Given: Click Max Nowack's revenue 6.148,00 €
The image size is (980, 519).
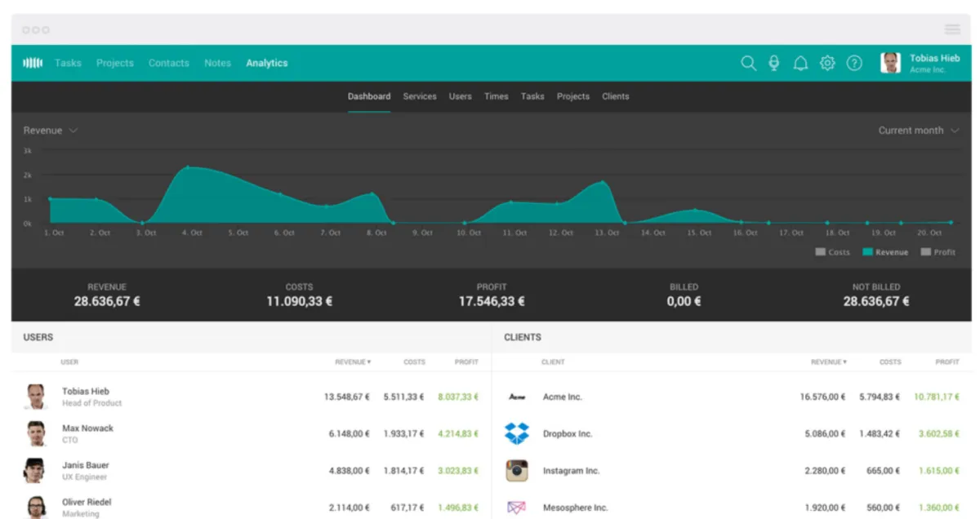Looking at the screenshot, I should pos(350,434).
